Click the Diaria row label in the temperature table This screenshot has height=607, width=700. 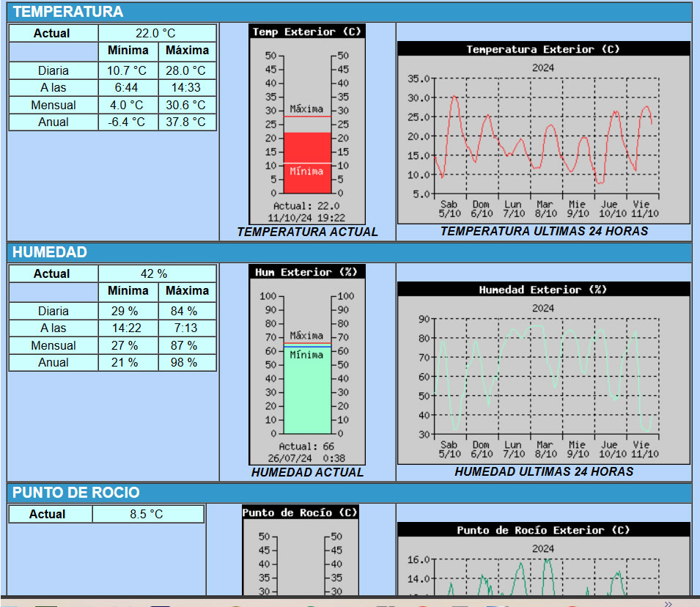click(53, 70)
